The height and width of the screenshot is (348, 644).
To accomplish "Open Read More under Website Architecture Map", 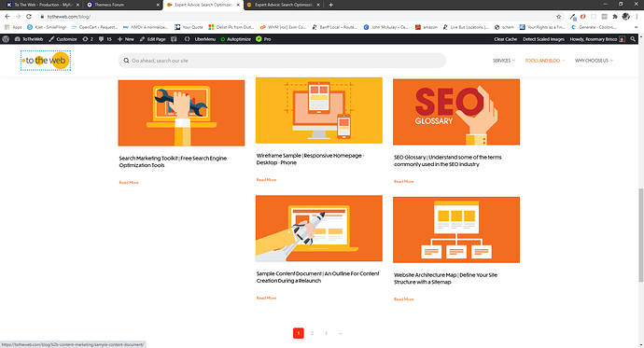I will coord(404,299).
